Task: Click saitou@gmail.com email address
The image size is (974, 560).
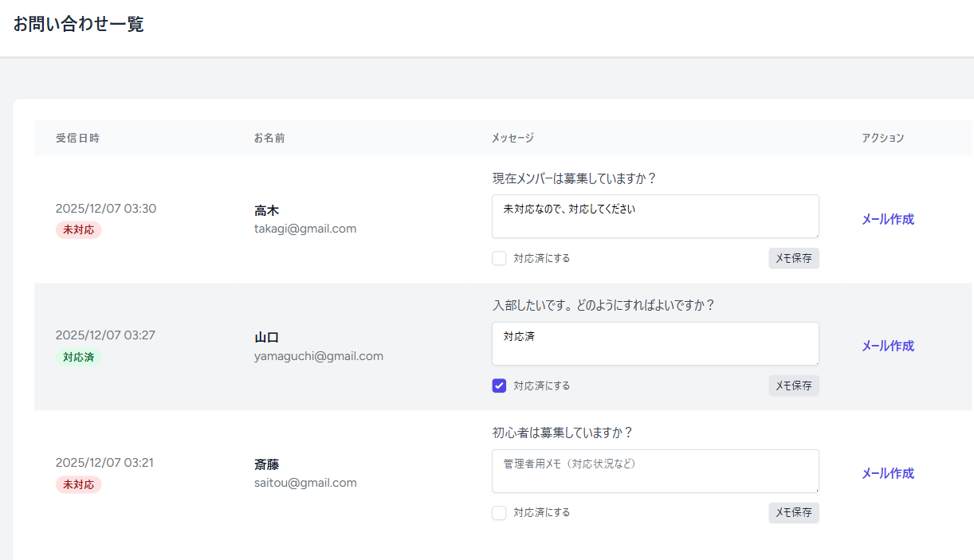Action: coord(304,483)
